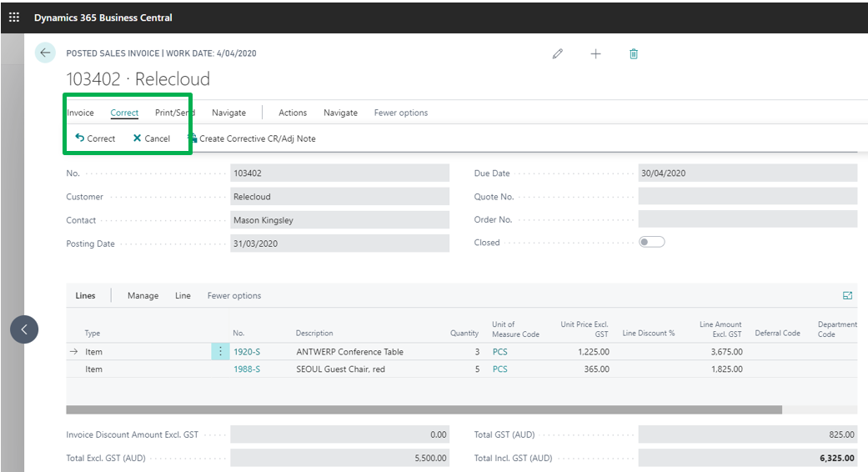Expand the Lines section to full view
Viewport: 868px width, 472px height.
(x=848, y=296)
